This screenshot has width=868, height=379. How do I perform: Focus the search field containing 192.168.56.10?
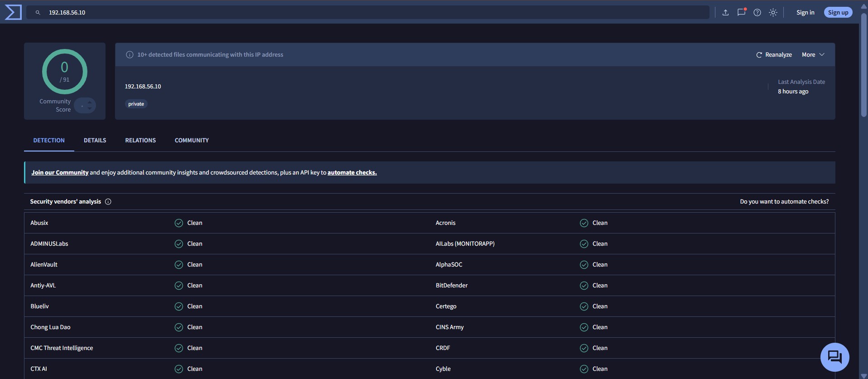click(368, 13)
